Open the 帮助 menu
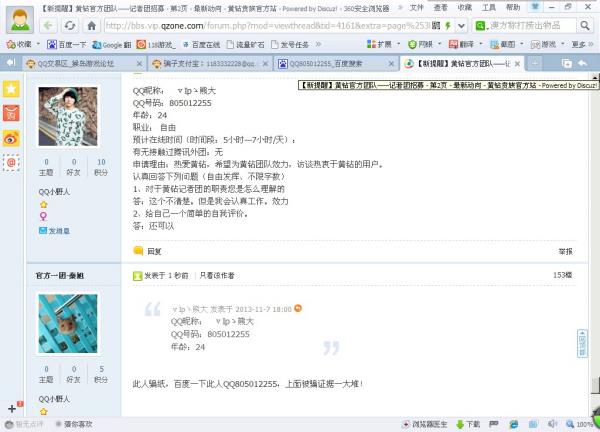The width and height of the screenshot is (600, 432). pos(513,7)
